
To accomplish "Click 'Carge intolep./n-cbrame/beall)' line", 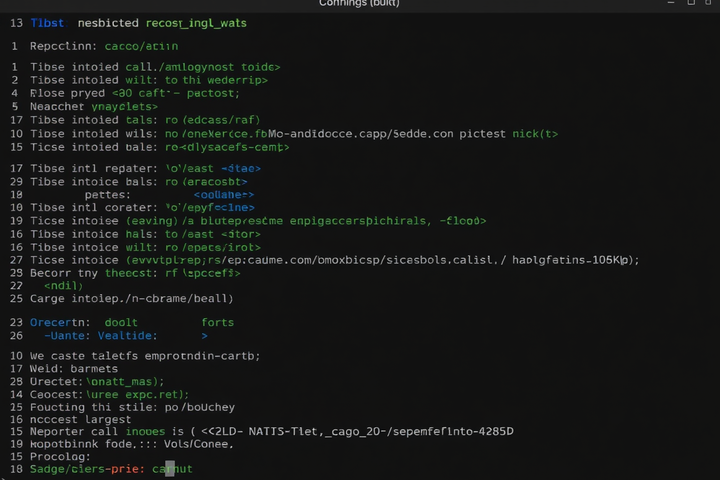I will (132, 299).
